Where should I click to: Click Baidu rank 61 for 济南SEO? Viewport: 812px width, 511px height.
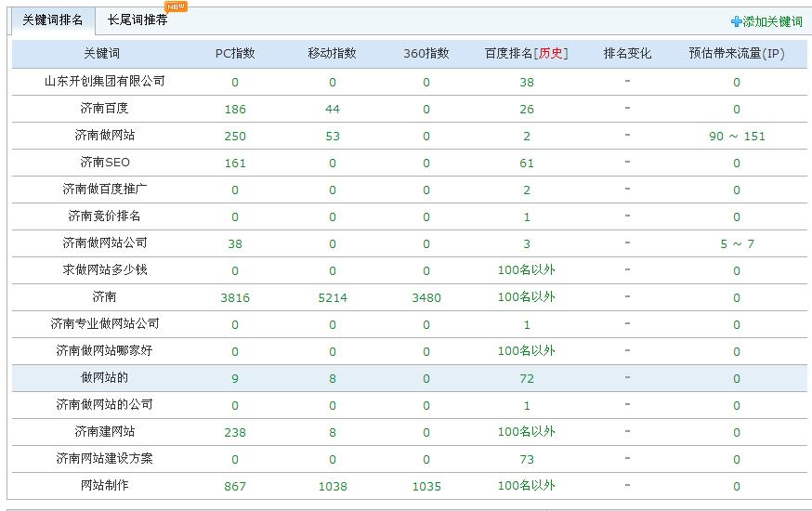[x=527, y=164]
